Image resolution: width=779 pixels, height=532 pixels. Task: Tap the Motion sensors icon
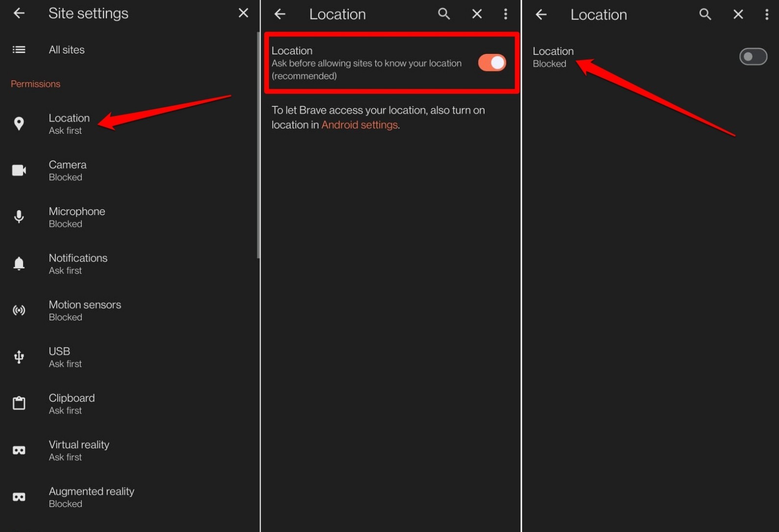(x=19, y=310)
